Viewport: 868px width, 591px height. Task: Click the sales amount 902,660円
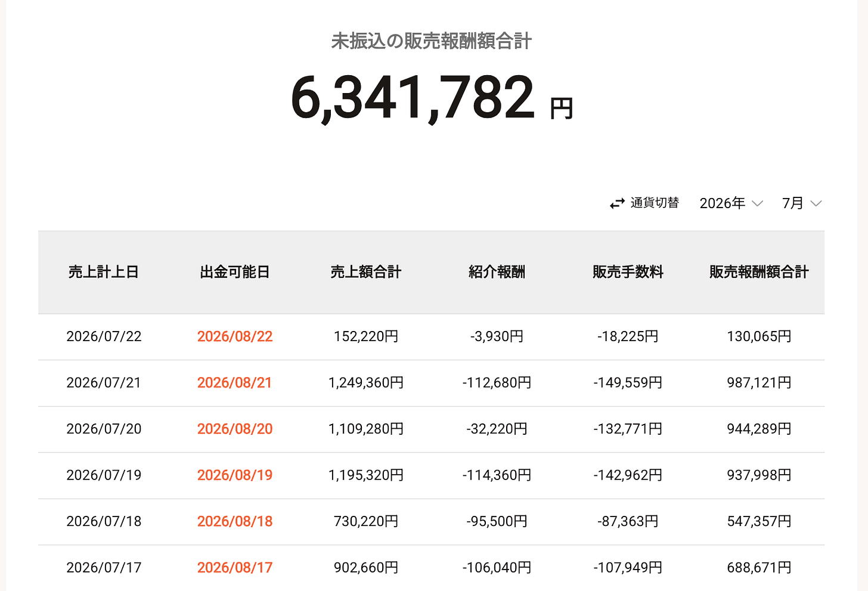[366, 568]
